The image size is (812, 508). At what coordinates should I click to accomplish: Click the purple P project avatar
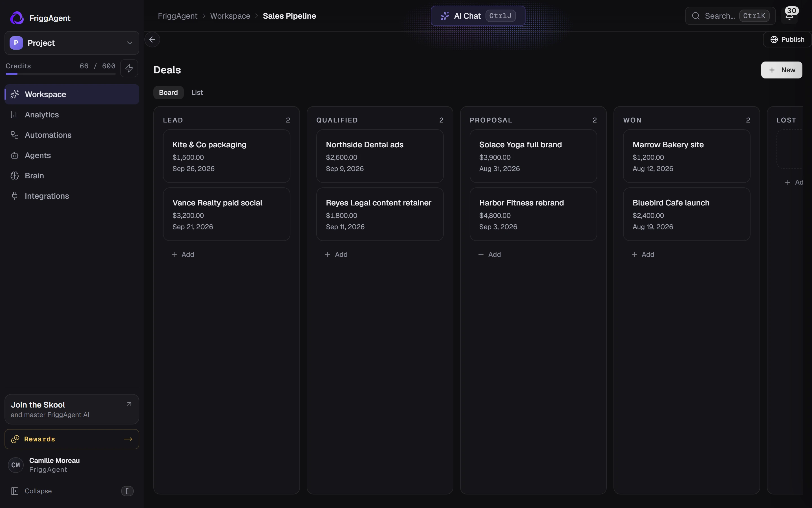pos(16,43)
